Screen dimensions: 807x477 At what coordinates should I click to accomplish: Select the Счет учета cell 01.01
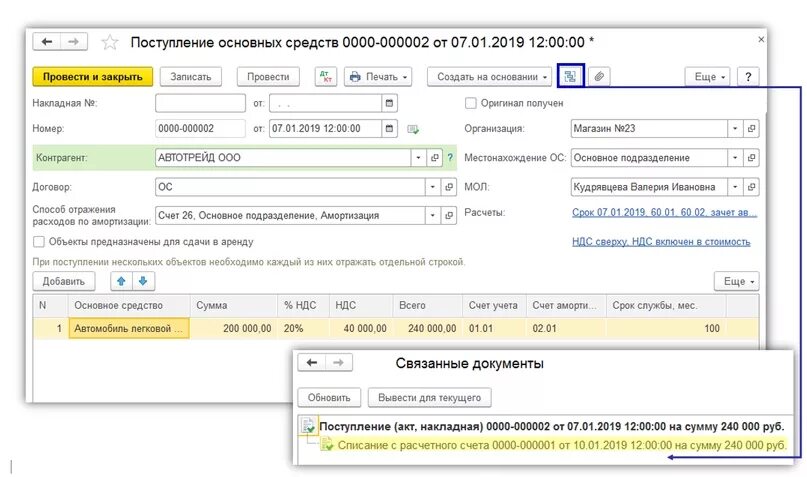pos(494,328)
